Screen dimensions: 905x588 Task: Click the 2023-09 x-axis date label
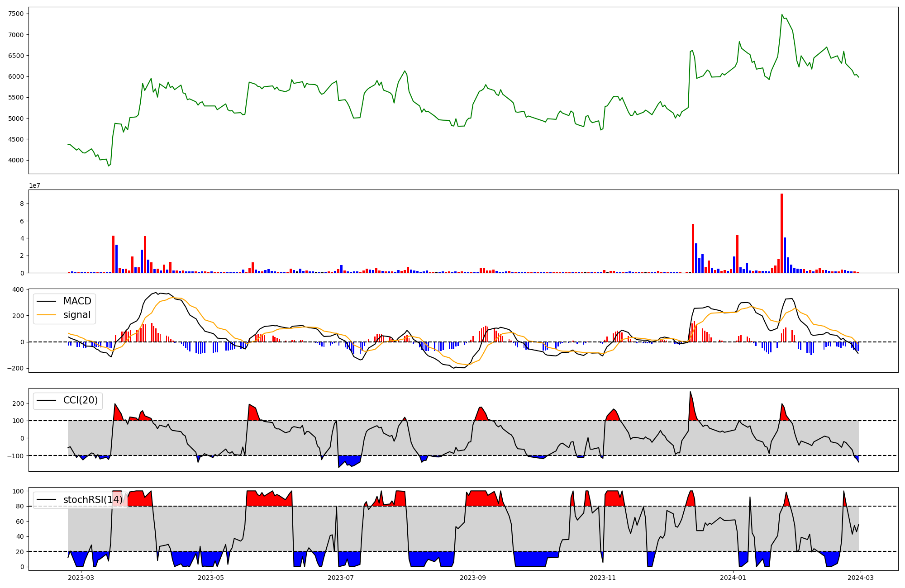473,577
